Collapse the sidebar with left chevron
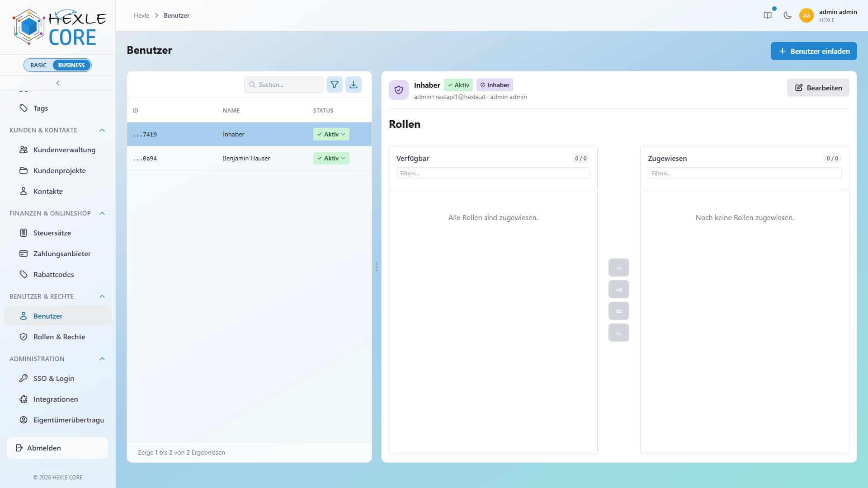The width and height of the screenshot is (868, 488). point(58,83)
